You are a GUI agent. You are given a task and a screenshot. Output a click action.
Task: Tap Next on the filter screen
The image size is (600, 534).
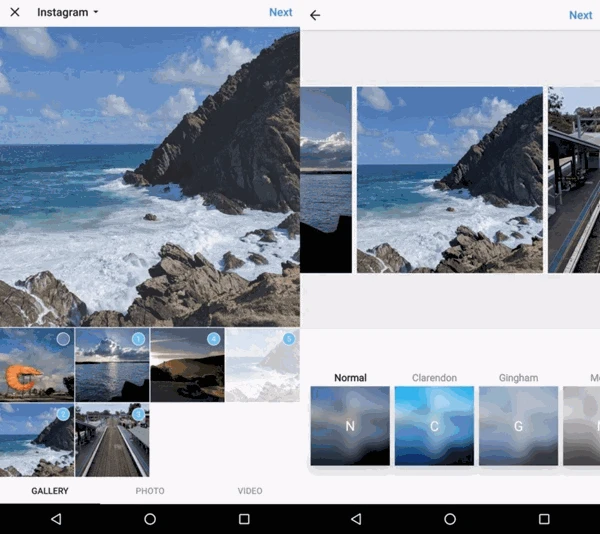tap(580, 15)
